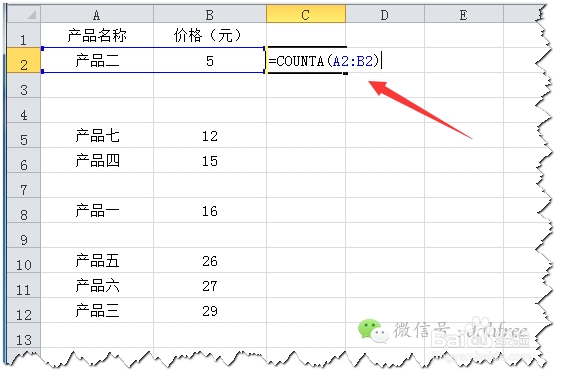Screen dimensions: 562x377
Task: Select column A header
Action: click(x=97, y=15)
